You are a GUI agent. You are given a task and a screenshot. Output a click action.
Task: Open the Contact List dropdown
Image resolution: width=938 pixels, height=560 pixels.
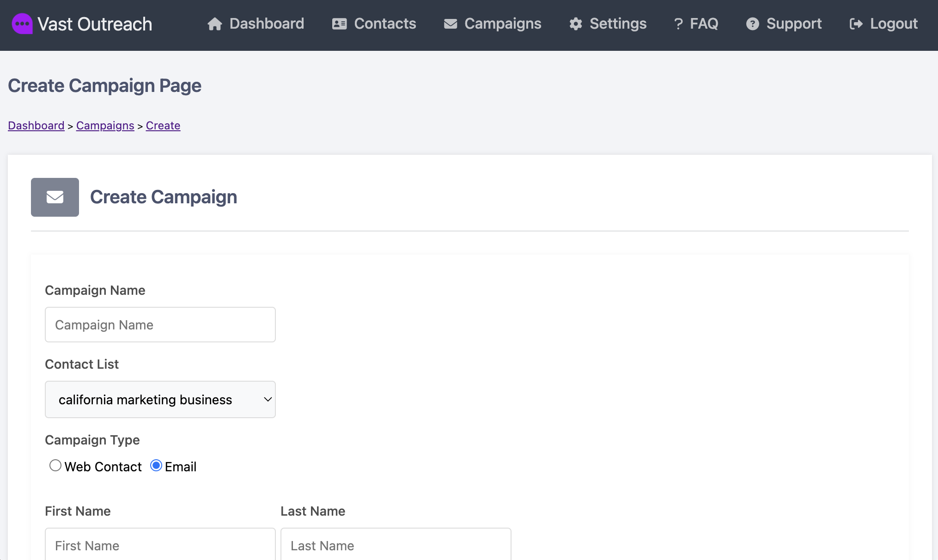pyautogui.click(x=160, y=400)
